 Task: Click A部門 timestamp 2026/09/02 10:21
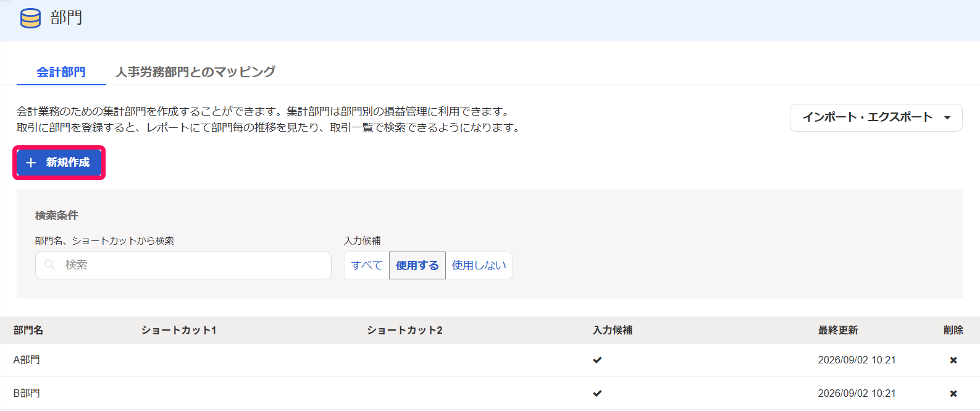click(856, 360)
